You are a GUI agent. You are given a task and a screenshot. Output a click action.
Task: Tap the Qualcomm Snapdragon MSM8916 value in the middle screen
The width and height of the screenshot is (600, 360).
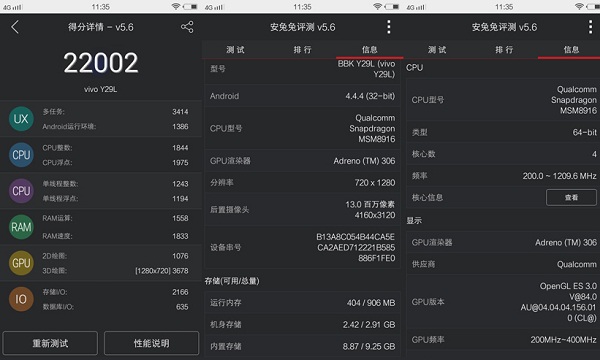coord(372,129)
